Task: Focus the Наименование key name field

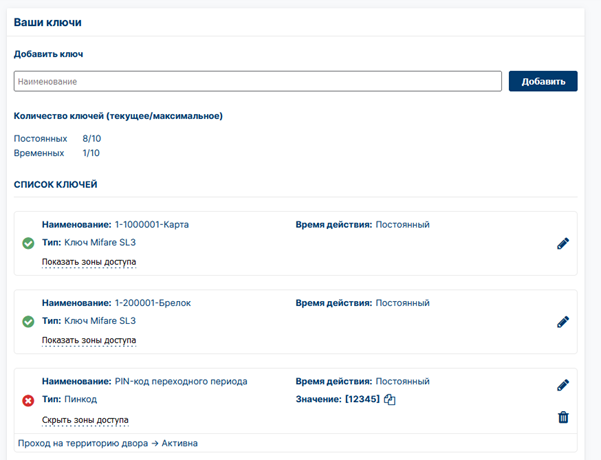Action: tap(258, 81)
